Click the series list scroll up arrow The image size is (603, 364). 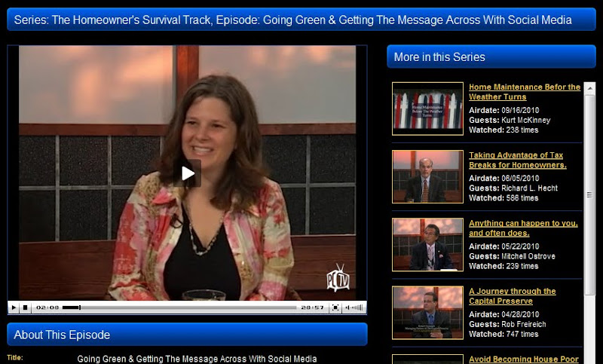(589, 88)
